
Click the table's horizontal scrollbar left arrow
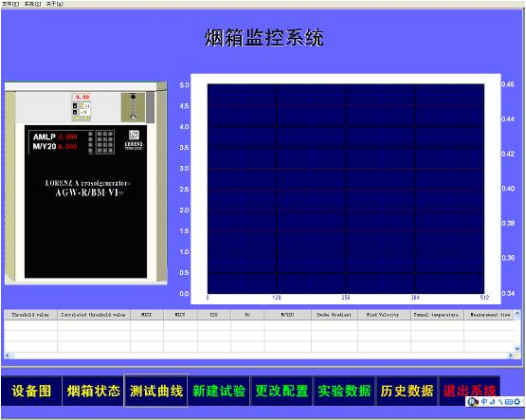pyautogui.click(x=8, y=355)
